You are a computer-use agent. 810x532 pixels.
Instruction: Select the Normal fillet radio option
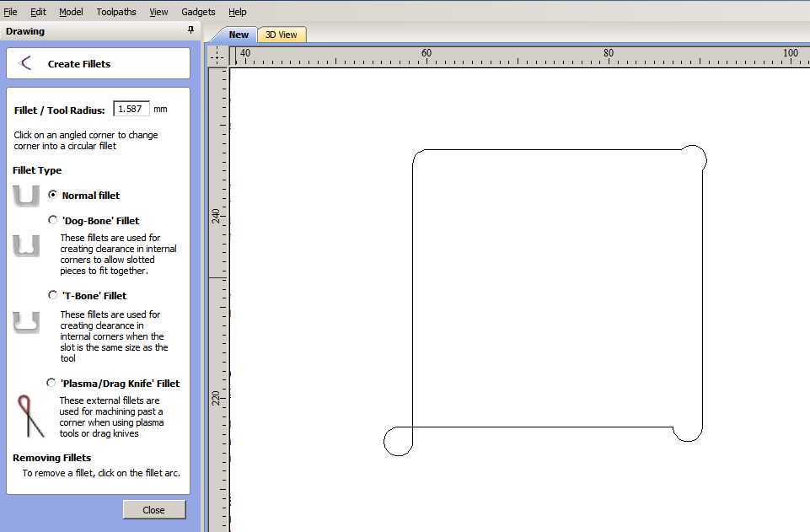pyautogui.click(x=53, y=195)
